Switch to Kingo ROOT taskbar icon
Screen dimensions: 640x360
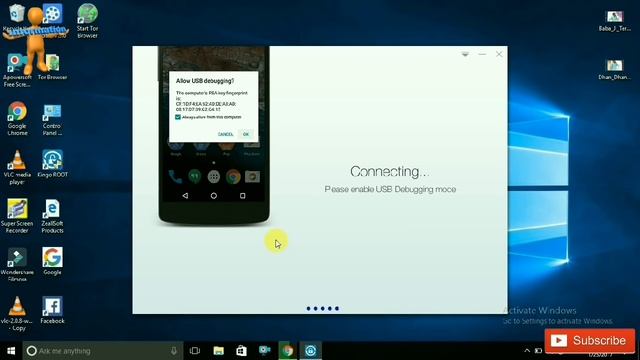tap(311, 351)
